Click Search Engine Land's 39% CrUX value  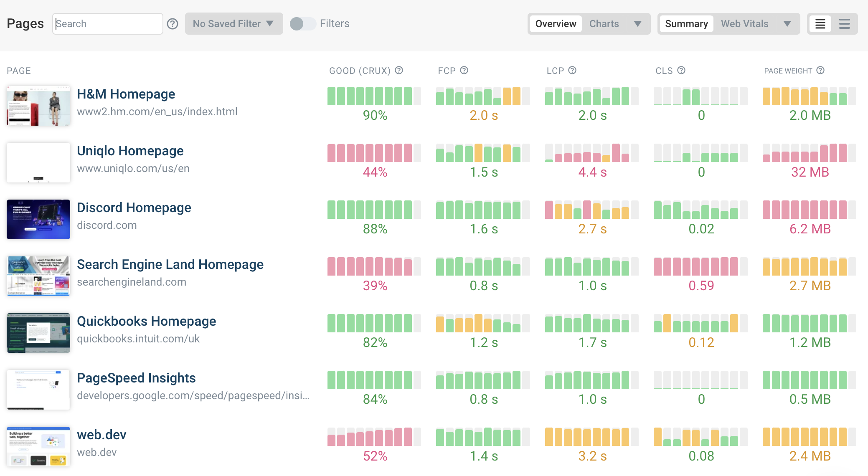pyautogui.click(x=375, y=286)
